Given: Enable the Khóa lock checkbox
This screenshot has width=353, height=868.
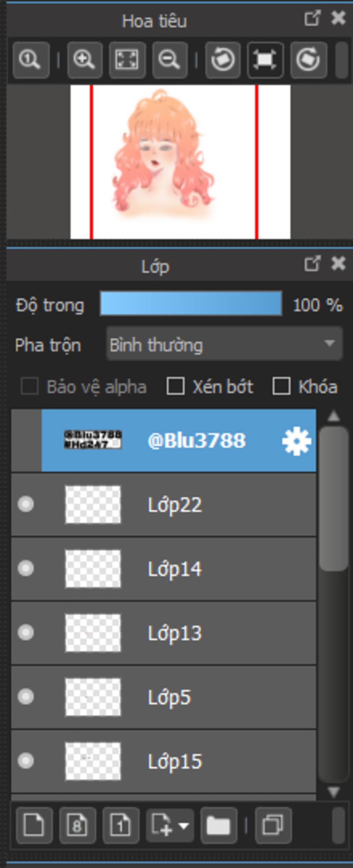Looking at the screenshot, I should (281, 386).
